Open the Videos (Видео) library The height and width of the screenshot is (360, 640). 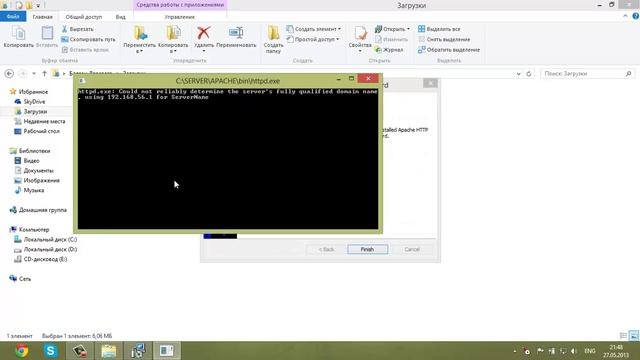[27, 160]
